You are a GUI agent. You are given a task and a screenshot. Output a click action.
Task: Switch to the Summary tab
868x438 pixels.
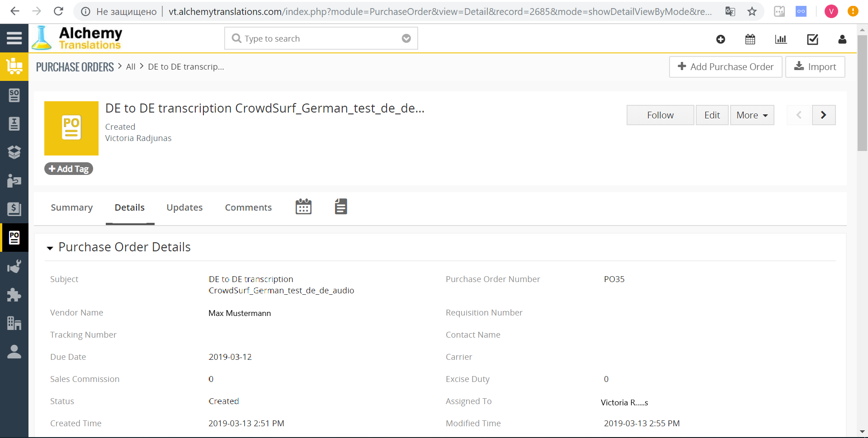(x=71, y=207)
